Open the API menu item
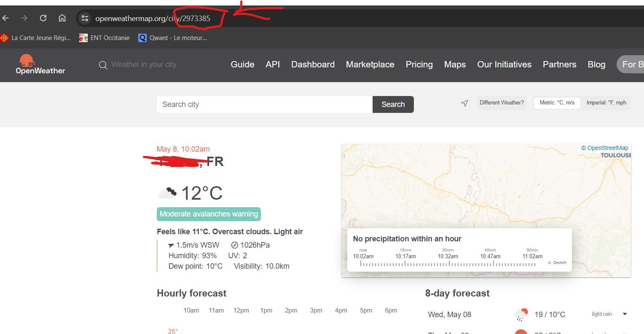 point(273,64)
